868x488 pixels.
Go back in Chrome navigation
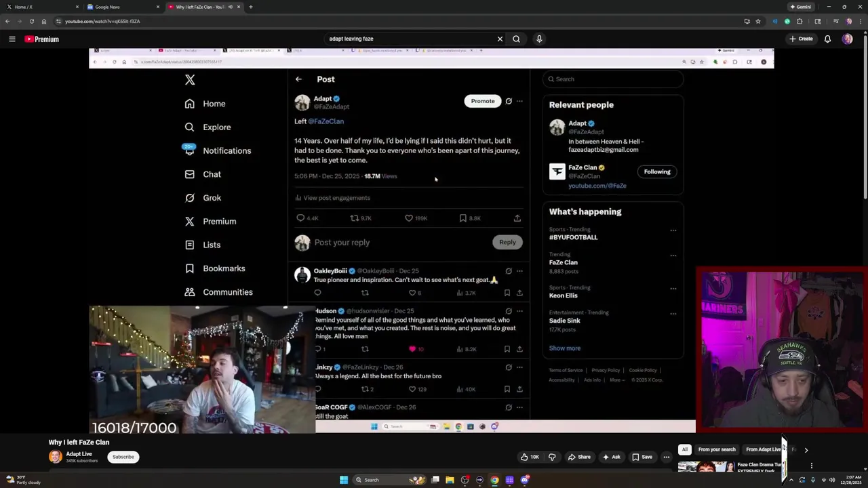(7, 21)
